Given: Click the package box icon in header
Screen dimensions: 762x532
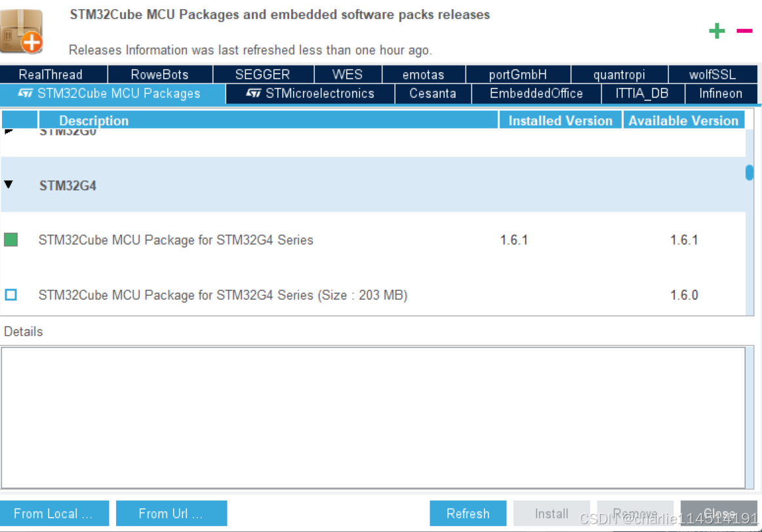Looking at the screenshot, I should click(22, 31).
